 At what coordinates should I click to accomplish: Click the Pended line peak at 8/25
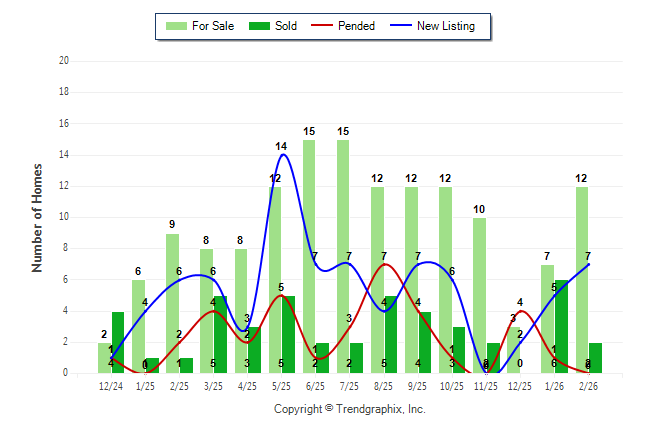pyautogui.click(x=384, y=265)
